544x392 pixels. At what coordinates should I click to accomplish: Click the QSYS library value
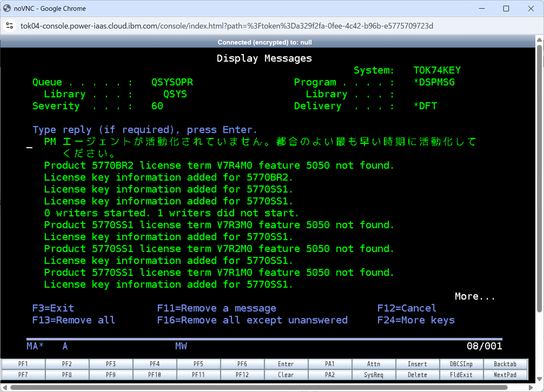[x=175, y=94]
